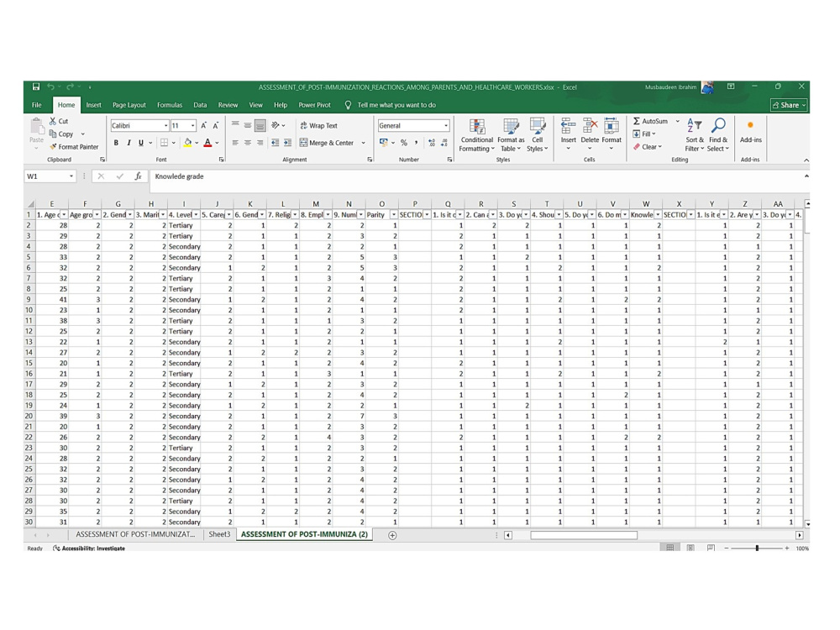The image size is (840, 630).
Task: Open the Data tab
Action: click(x=200, y=105)
